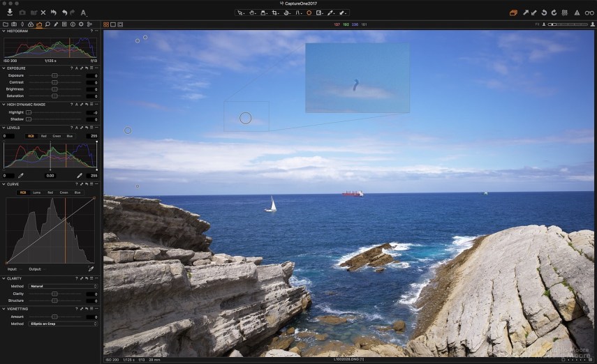Select Red channel in Levels panel

[44, 136]
